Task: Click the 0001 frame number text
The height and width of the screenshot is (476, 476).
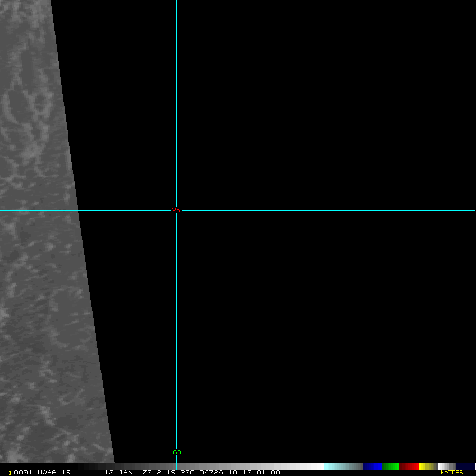Action: (23, 472)
